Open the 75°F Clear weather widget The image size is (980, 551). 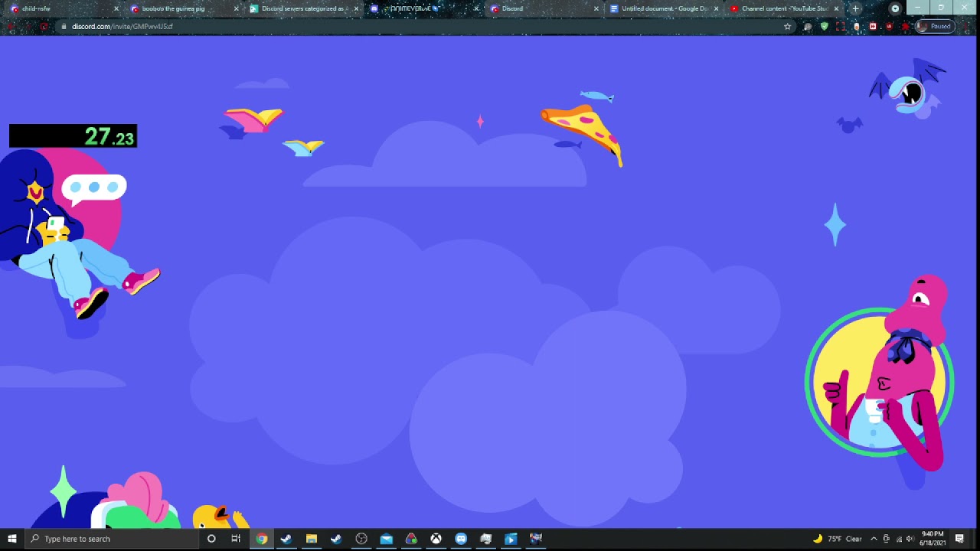click(838, 539)
